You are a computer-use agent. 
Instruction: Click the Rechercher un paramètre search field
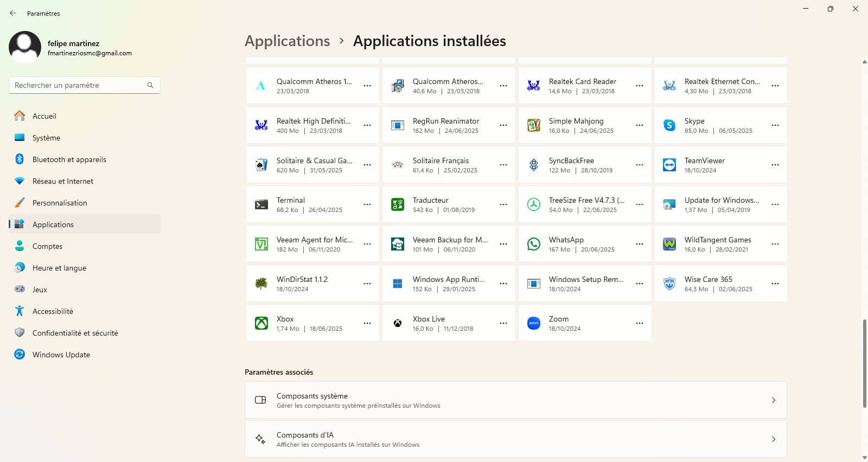coord(84,85)
